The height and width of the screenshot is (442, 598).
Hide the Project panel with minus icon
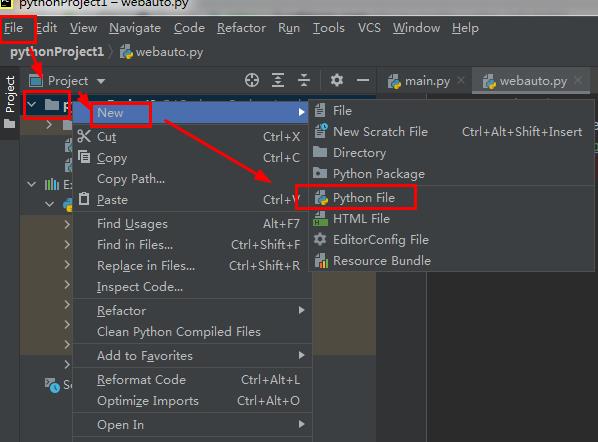tap(362, 80)
